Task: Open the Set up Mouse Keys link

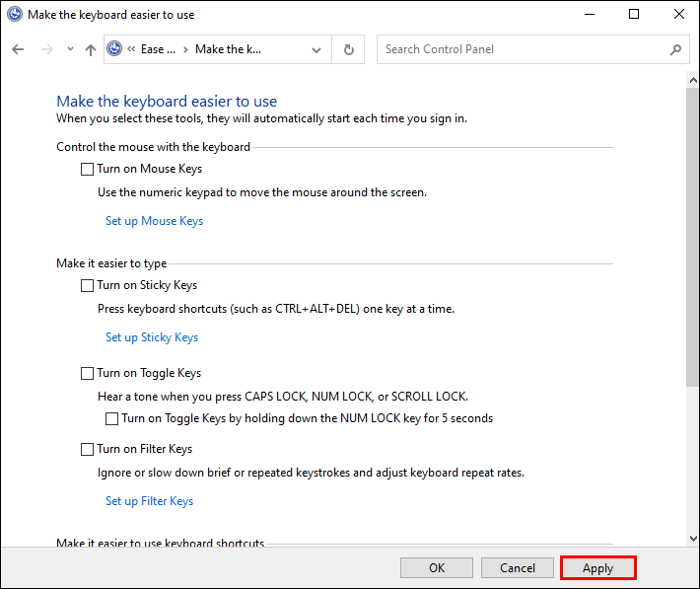Action: 154,221
